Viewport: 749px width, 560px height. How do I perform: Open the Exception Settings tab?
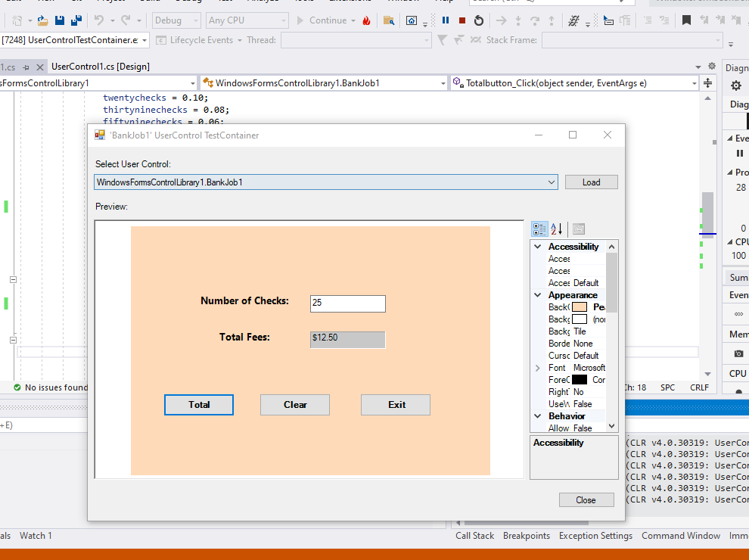point(595,536)
